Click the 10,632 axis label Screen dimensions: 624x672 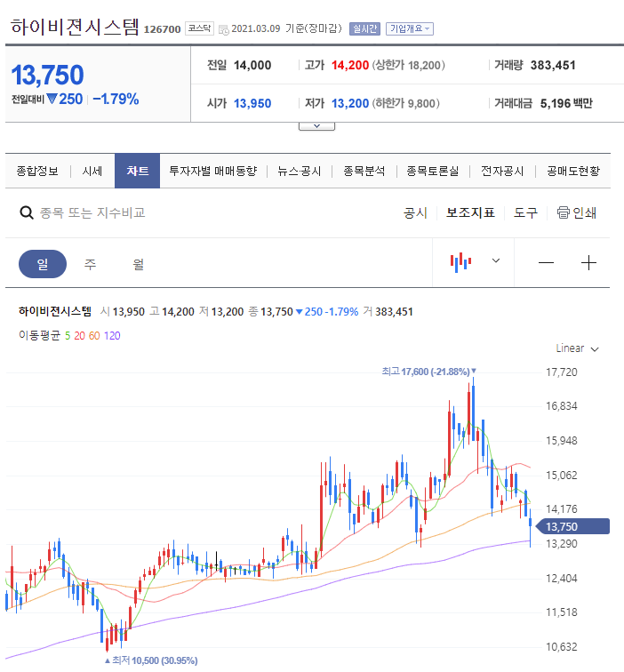click(x=562, y=646)
